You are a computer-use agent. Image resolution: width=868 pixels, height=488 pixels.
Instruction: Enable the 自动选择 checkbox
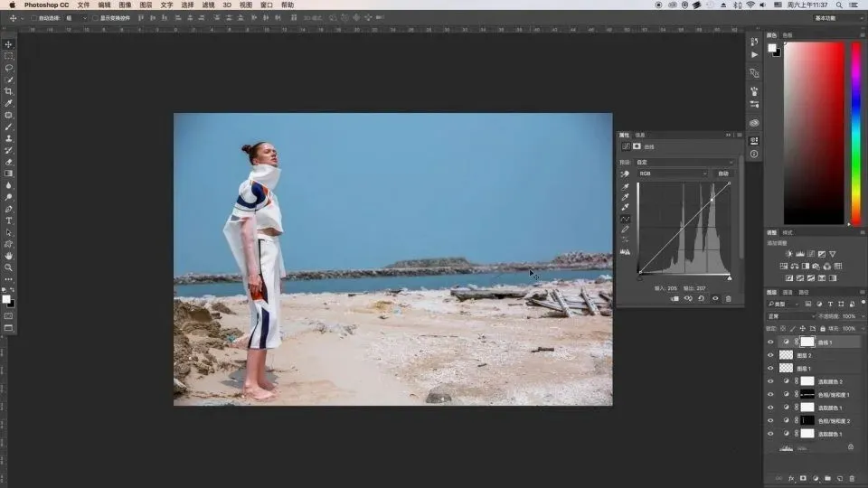point(34,18)
